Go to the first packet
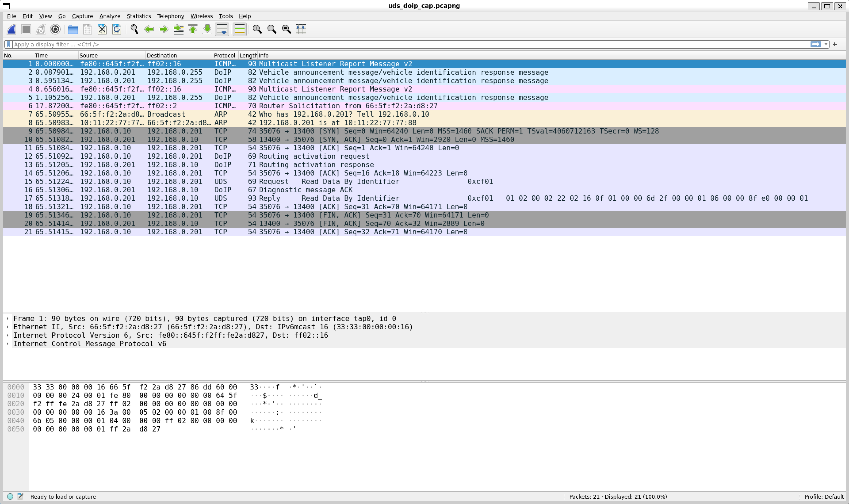Image resolution: width=849 pixels, height=504 pixels. coord(193,29)
